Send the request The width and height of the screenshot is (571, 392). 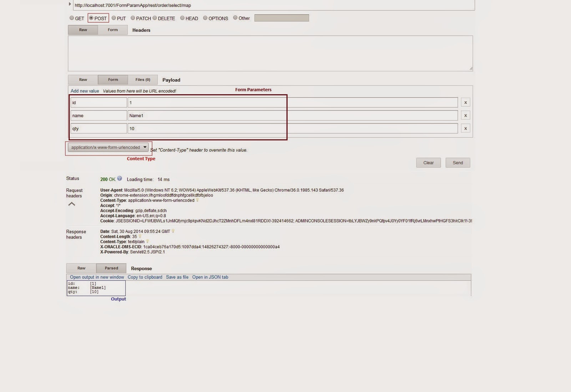458,163
